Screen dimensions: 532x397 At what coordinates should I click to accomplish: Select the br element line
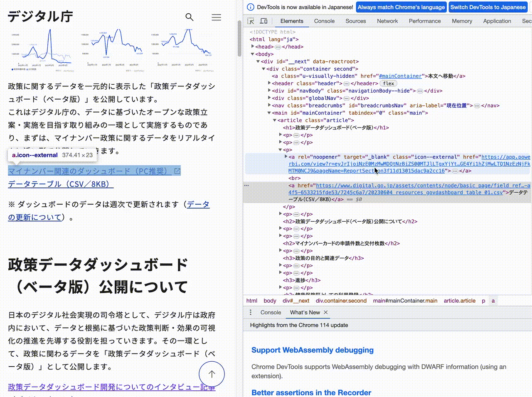click(295, 178)
